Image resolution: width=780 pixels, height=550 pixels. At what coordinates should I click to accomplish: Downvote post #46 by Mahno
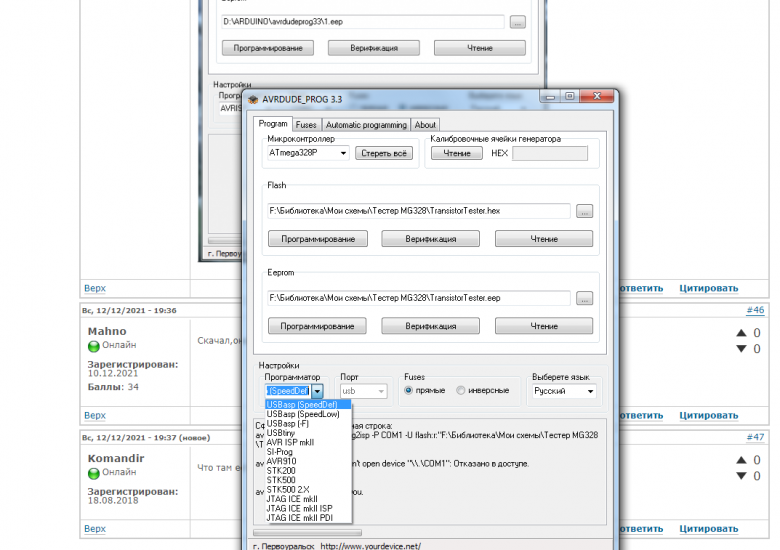coord(741,349)
